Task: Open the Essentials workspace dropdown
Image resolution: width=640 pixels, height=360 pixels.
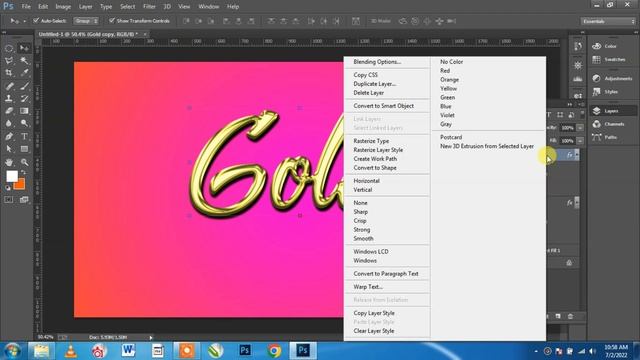Action: (608, 21)
